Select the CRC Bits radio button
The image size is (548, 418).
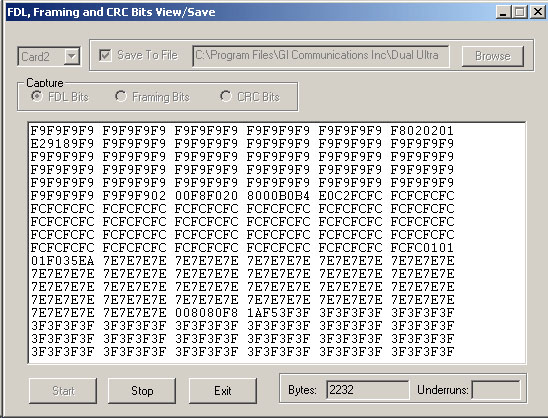(x=226, y=96)
